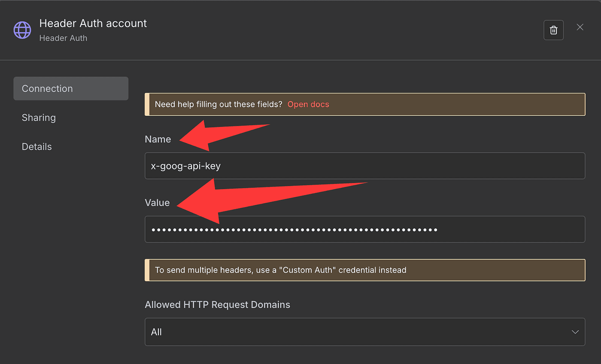Open the Details tab
The width and height of the screenshot is (601, 364).
pyautogui.click(x=37, y=147)
